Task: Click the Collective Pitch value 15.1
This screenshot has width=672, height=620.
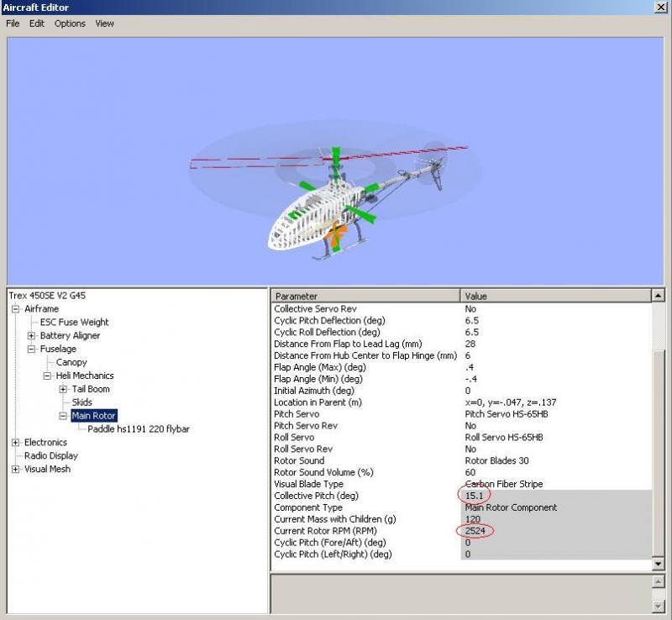Action: coord(474,496)
